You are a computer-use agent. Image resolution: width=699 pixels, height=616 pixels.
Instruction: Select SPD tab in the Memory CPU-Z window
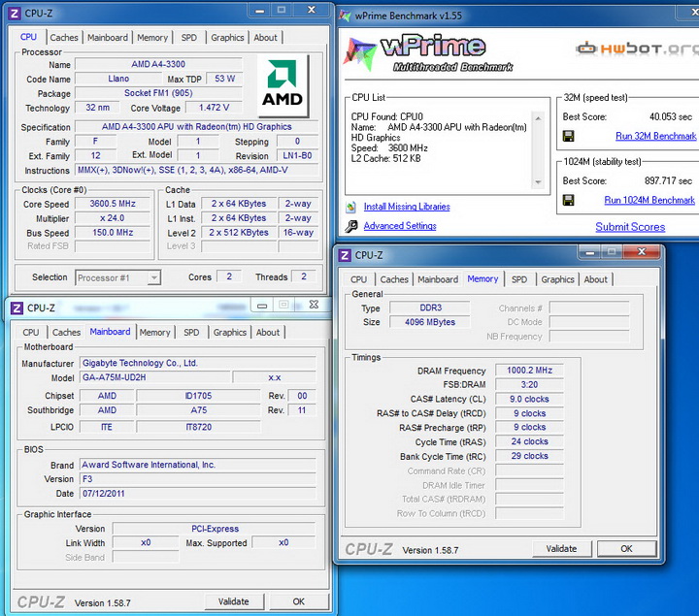tap(519, 279)
